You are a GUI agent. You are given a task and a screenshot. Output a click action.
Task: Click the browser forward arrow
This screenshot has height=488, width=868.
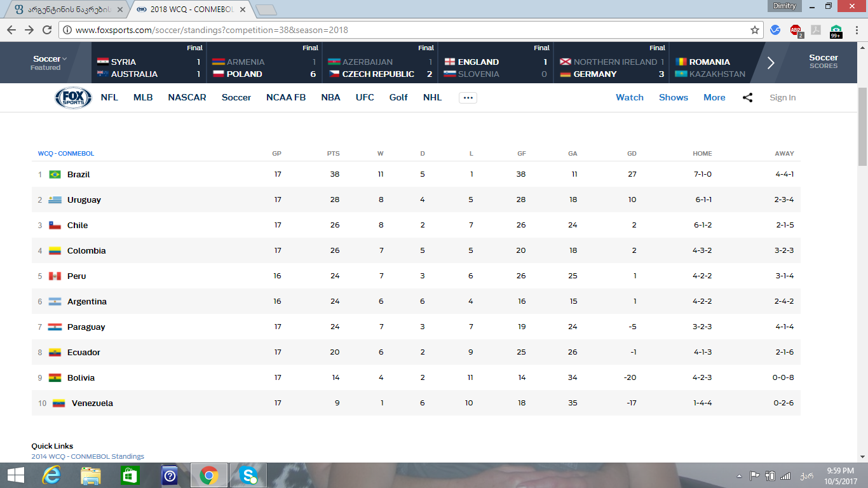point(29,30)
